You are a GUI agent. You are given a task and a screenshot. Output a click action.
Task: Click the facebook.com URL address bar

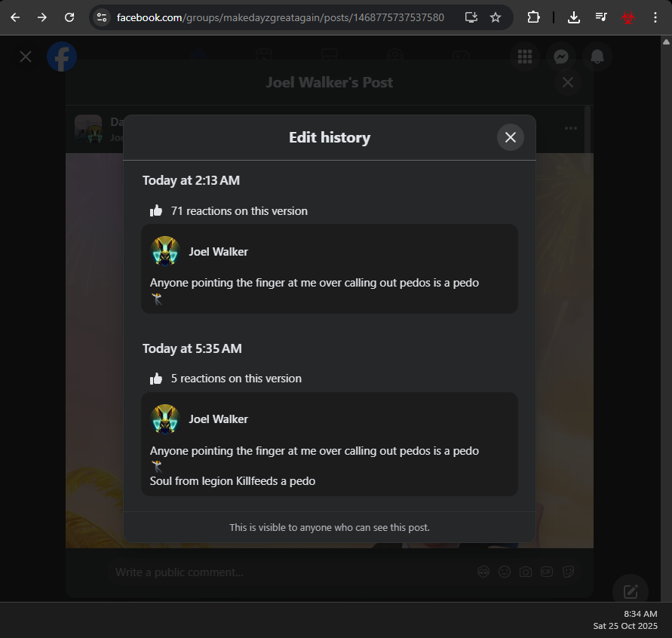click(281, 17)
